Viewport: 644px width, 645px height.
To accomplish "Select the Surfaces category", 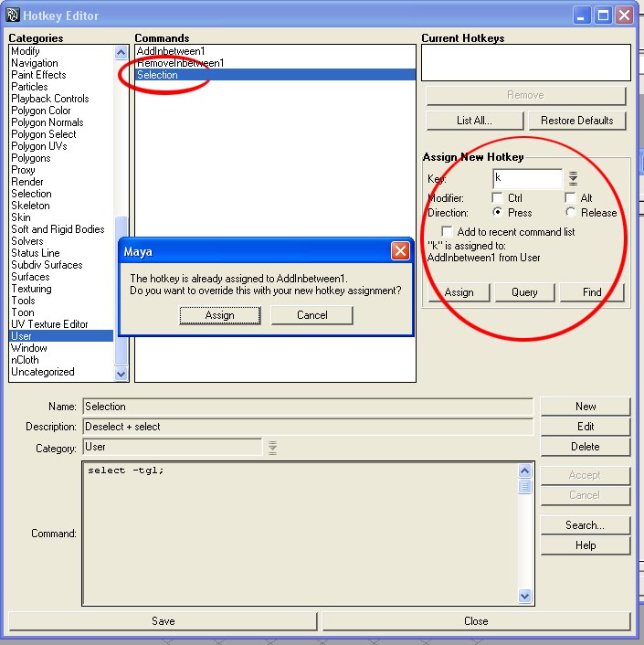I will click(x=61, y=277).
